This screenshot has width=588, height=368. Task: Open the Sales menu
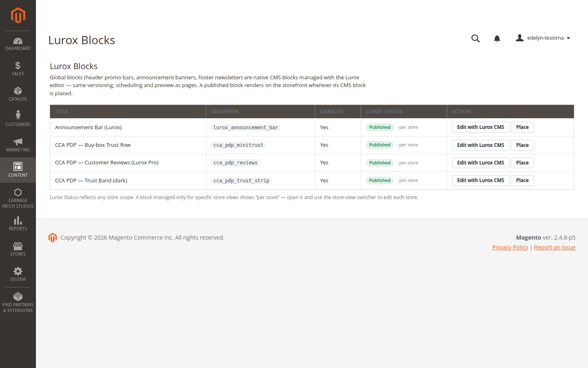point(18,69)
